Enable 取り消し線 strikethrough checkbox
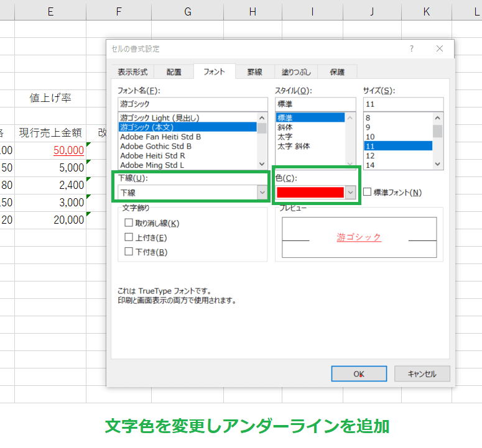482x448 pixels. point(129,222)
